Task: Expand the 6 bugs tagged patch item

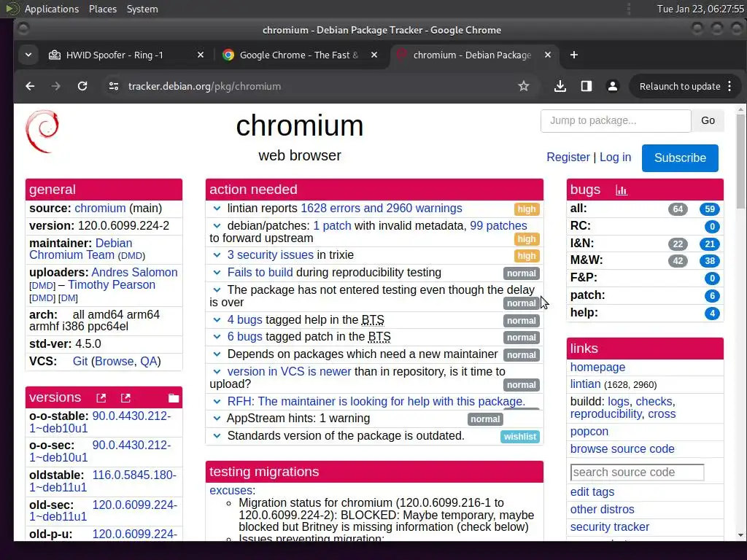Action: (x=217, y=337)
